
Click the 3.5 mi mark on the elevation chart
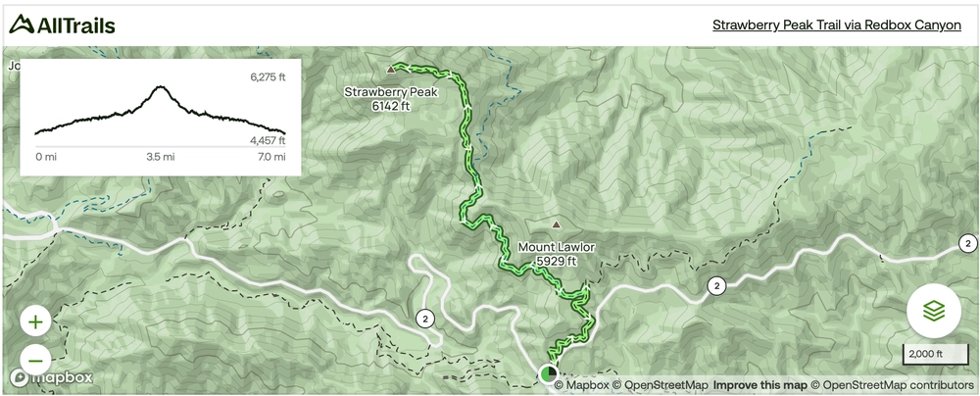pos(161,157)
